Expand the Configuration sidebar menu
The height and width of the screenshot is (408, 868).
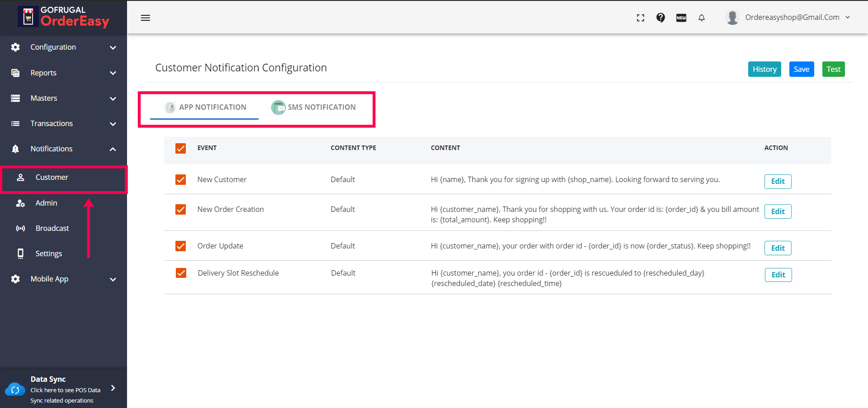coord(63,47)
